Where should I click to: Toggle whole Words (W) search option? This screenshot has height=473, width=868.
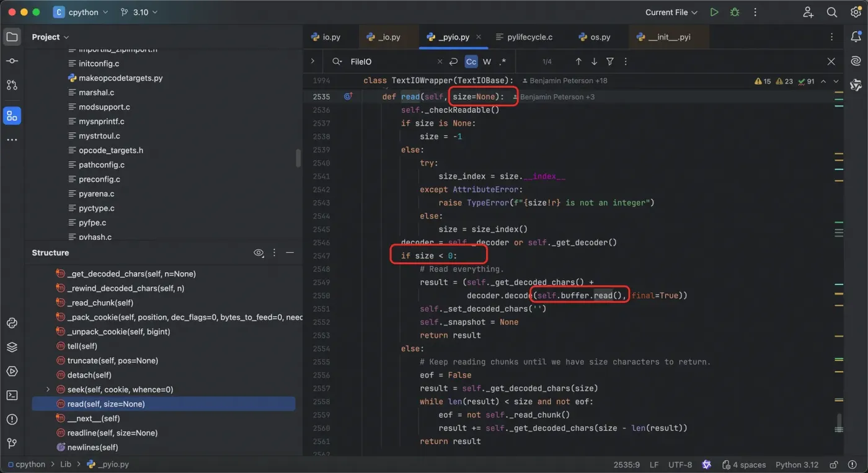(487, 62)
